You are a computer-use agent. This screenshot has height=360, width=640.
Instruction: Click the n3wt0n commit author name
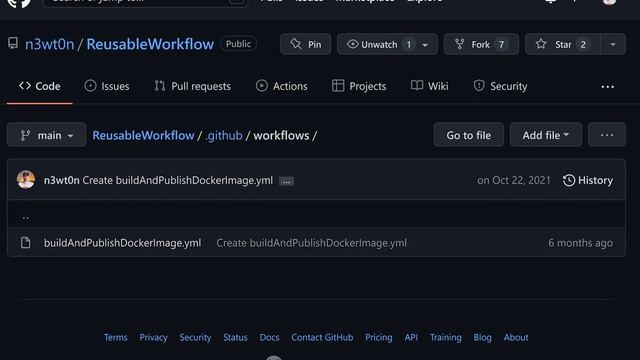[62, 180]
